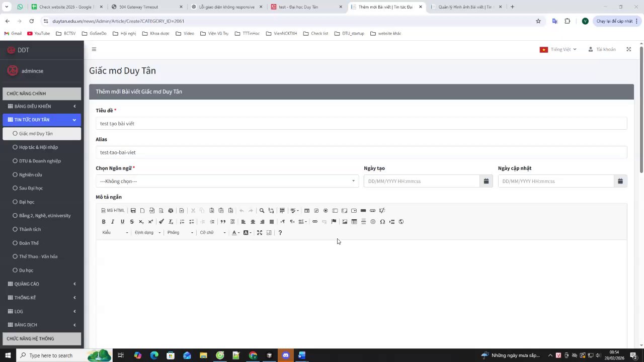Click the Block Quote icon
The image size is (644, 362).
tap(223, 222)
